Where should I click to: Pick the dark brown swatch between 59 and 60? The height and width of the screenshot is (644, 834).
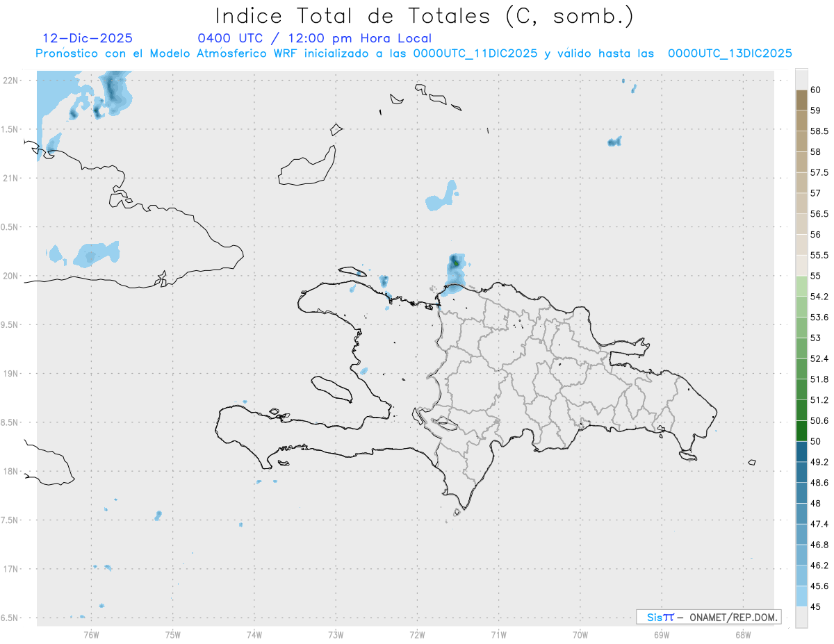pos(801,99)
